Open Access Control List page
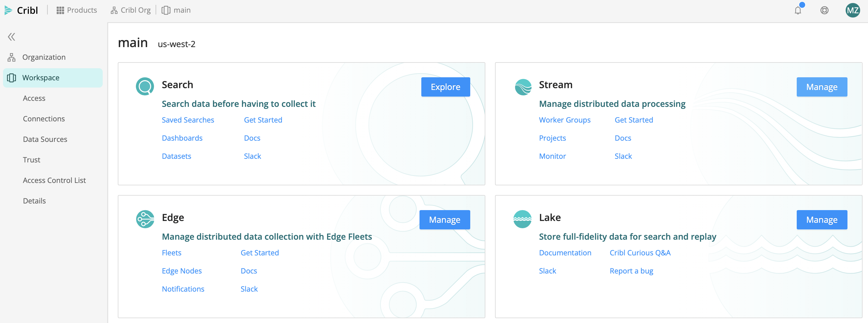The width and height of the screenshot is (868, 323). click(54, 181)
